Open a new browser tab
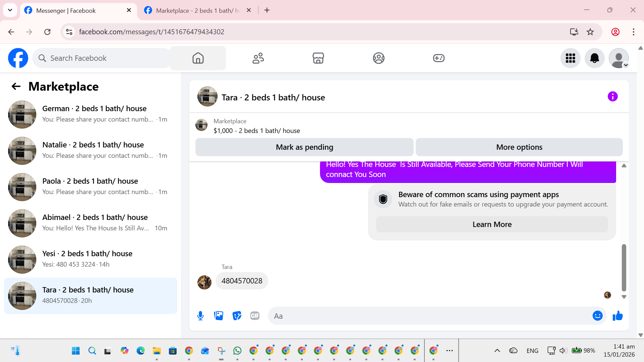Image resolution: width=644 pixels, height=362 pixels. click(x=267, y=10)
